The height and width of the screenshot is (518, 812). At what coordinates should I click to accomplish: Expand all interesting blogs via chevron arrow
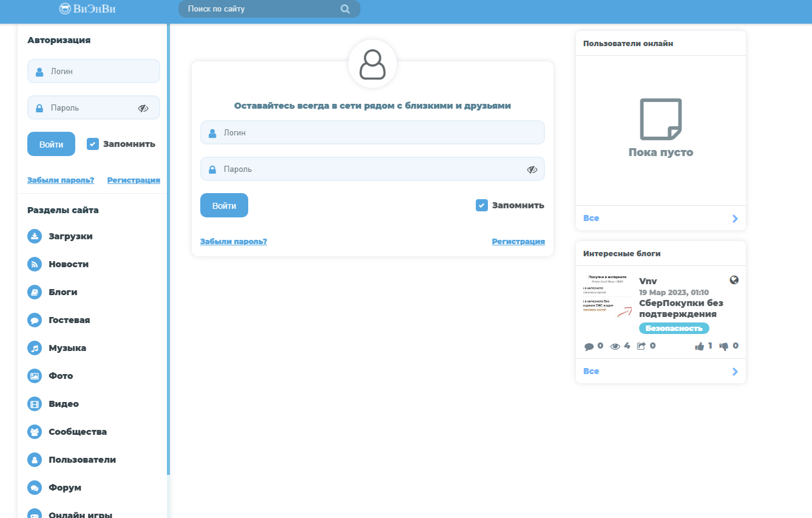[735, 372]
